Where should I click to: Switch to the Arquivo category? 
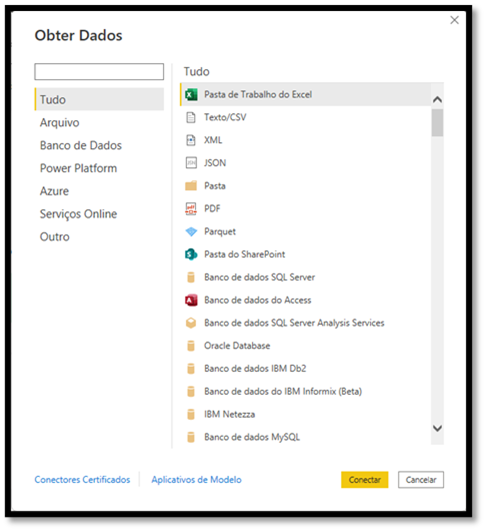(x=59, y=122)
